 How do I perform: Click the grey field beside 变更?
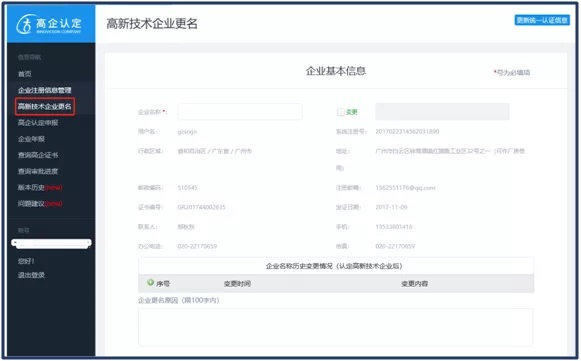point(442,112)
